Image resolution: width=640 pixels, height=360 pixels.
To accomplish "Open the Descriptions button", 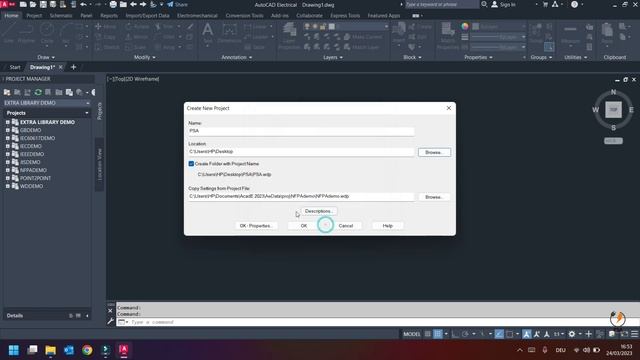I will pyautogui.click(x=319, y=211).
